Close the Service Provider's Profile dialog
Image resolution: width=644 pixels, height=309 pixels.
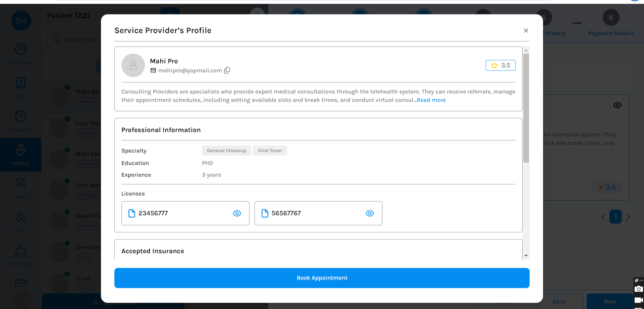click(x=526, y=31)
